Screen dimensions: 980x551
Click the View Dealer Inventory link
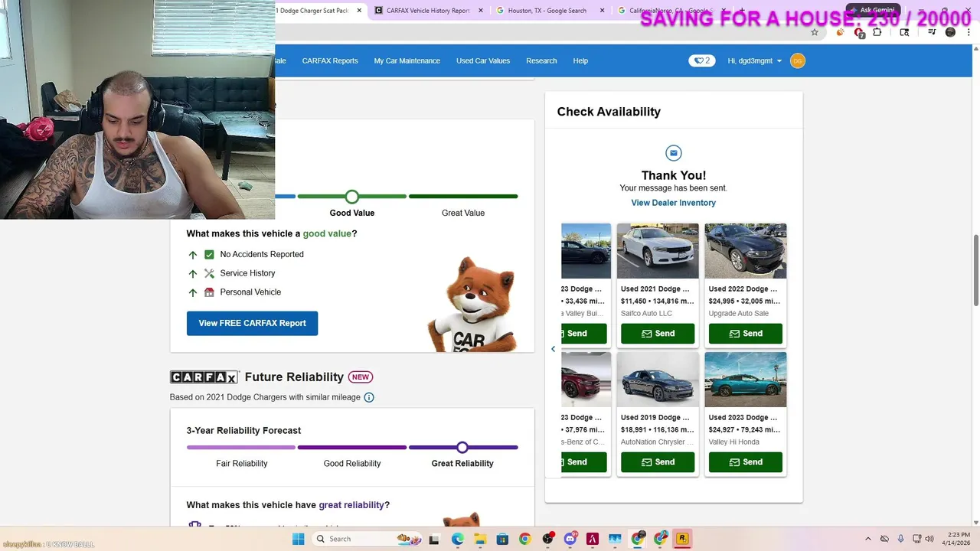(x=673, y=203)
